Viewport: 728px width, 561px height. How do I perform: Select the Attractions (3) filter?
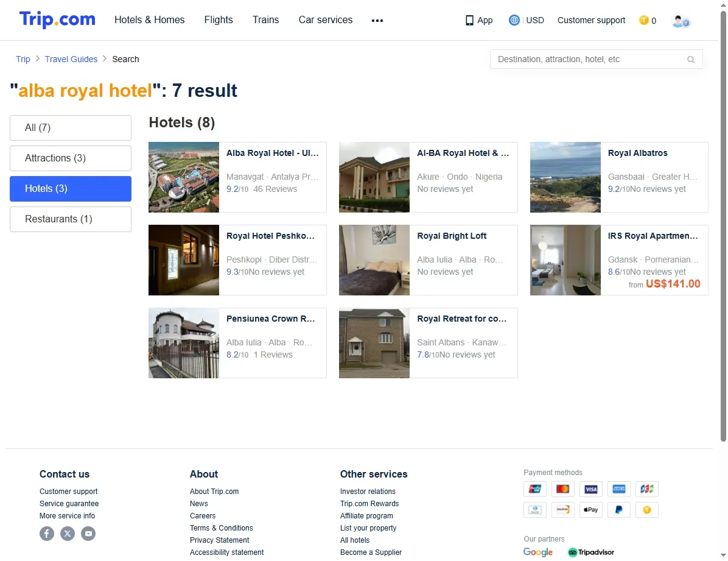coord(71,158)
